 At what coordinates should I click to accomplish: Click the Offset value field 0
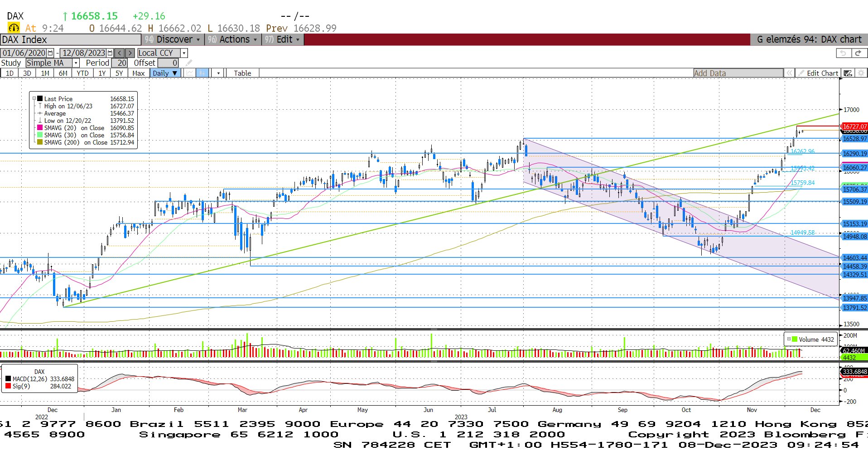[168, 63]
